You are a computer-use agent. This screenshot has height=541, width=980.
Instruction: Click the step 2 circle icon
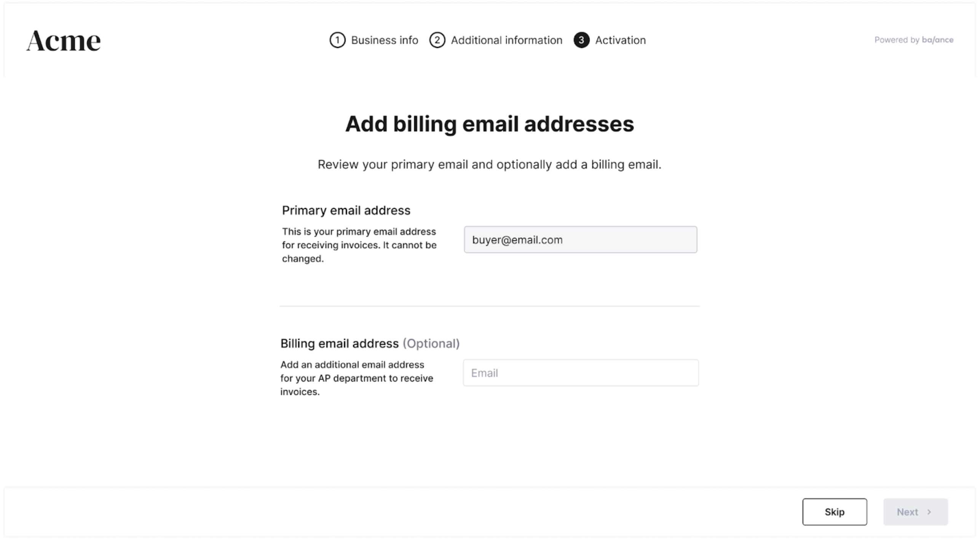click(437, 40)
